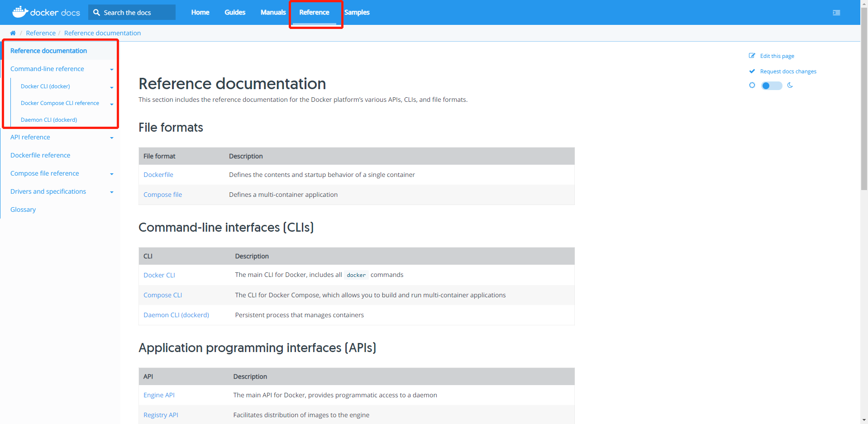Viewport: 868px width, 424px height.
Task: Click the request docs changes checkmark icon
Action: [752, 71]
